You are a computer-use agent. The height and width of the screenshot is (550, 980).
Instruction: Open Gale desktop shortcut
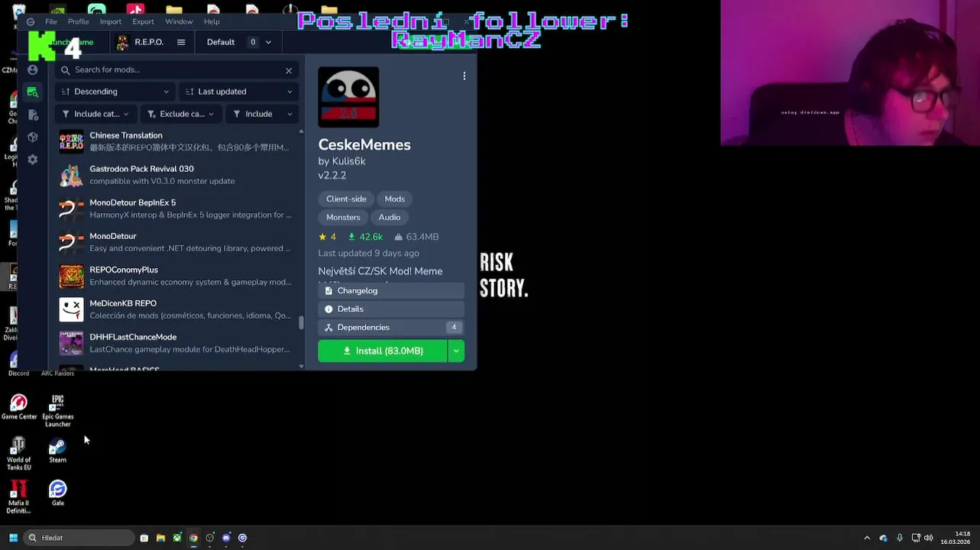coord(57,493)
